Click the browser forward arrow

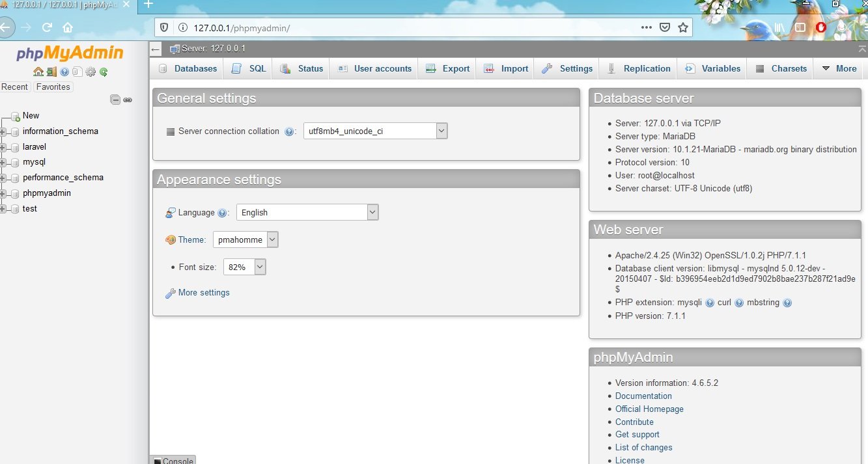pos(26,28)
